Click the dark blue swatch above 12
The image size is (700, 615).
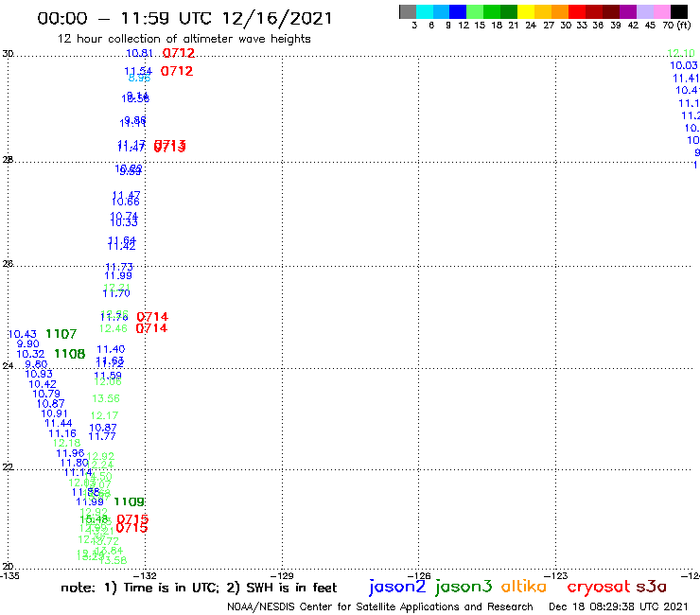click(x=458, y=11)
